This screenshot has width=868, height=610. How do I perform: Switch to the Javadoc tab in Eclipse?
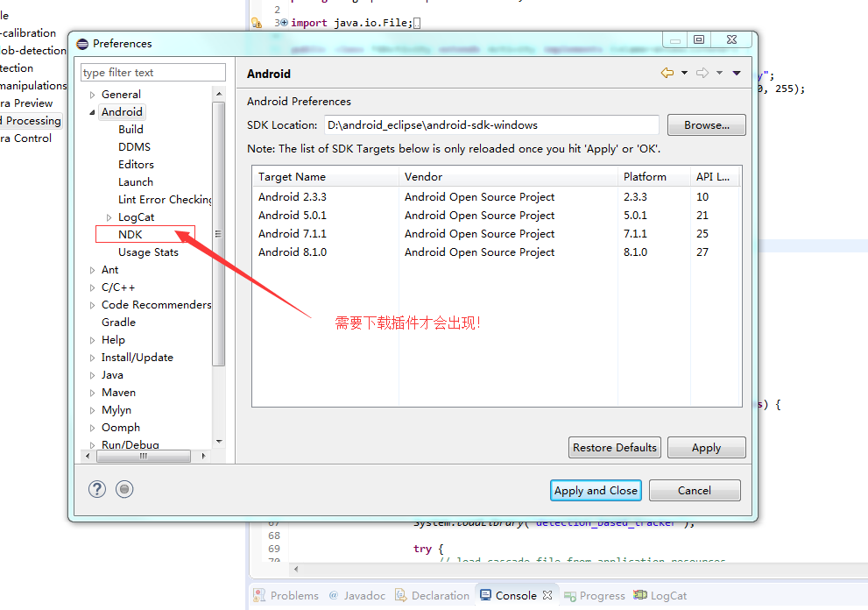(x=357, y=595)
